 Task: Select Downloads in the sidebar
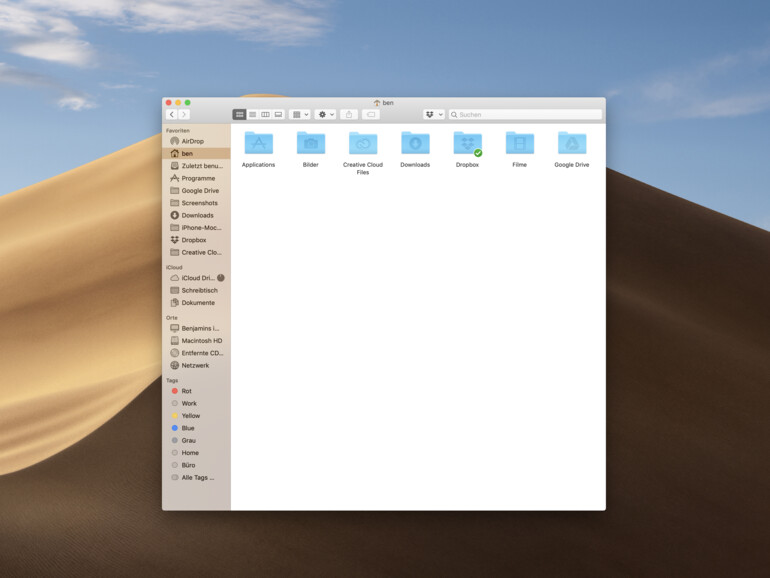[196, 215]
